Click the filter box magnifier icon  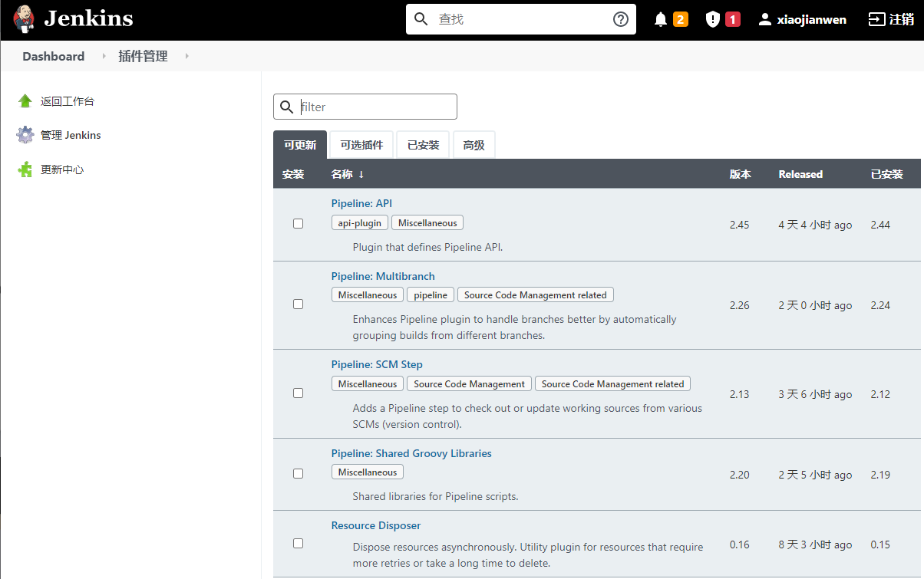tap(287, 107)
